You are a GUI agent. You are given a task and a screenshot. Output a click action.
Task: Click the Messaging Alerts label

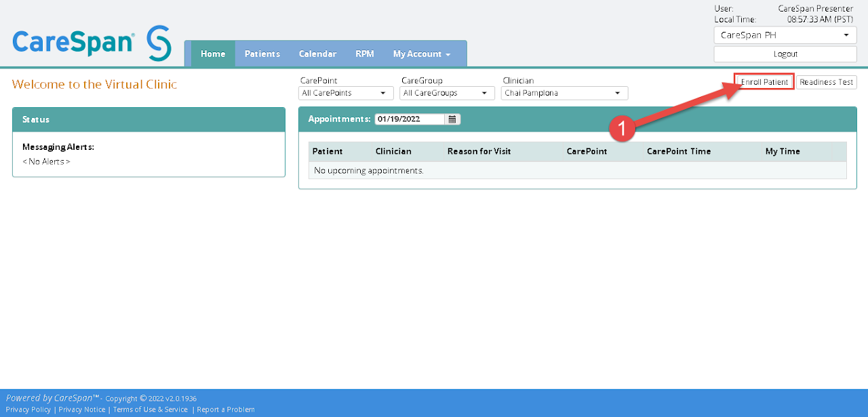pos(58,146)
